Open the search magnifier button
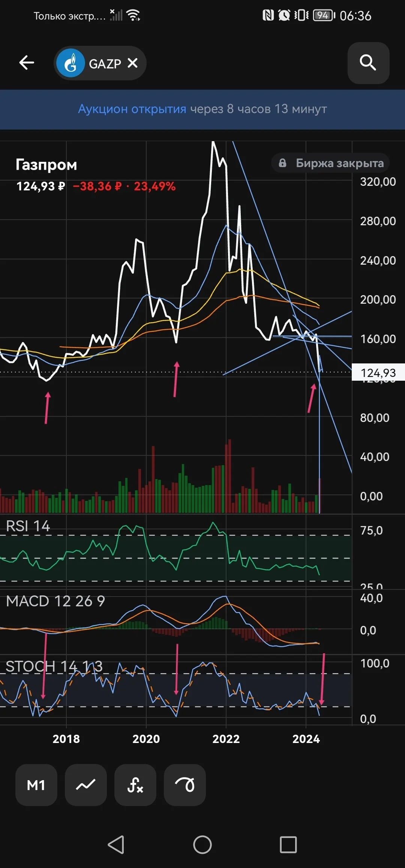This screenshot has width=405, height=868. click(368, 63)
